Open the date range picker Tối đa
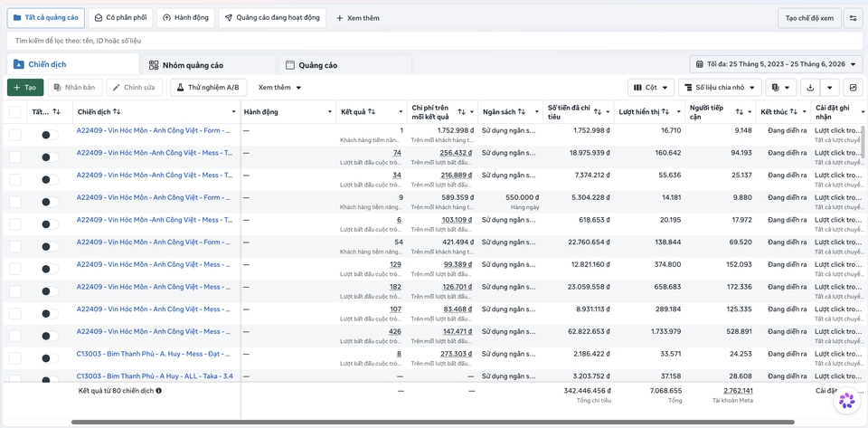868x428 pixels. (x=776, y=64)
